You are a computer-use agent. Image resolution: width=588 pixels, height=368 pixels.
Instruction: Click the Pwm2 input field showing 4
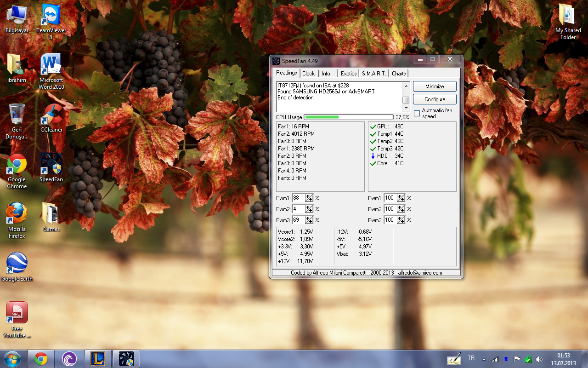coord(298,209)
